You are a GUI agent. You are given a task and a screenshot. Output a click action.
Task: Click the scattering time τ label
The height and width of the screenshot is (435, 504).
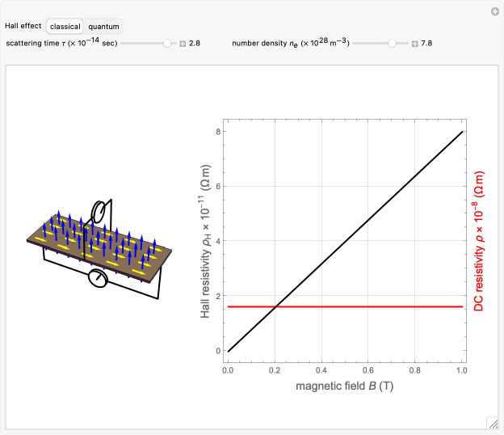[61, 42]
